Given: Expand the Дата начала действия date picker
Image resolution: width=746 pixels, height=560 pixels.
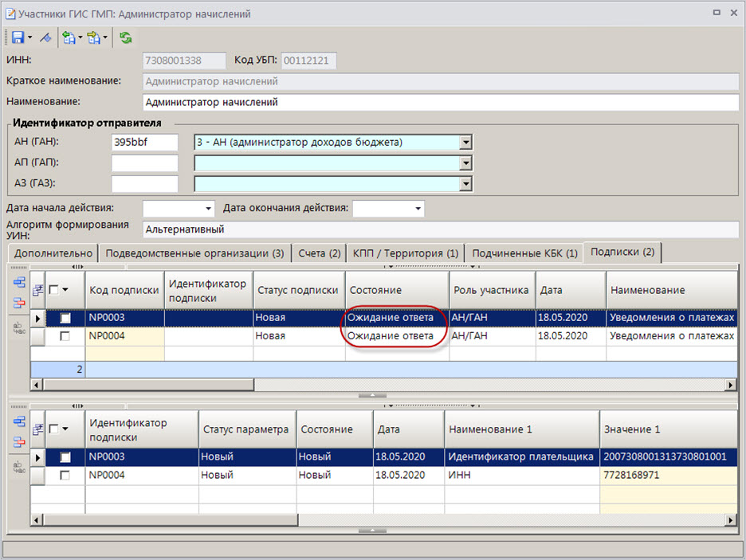Looking at the screenshot, I should tap(209, 209).
